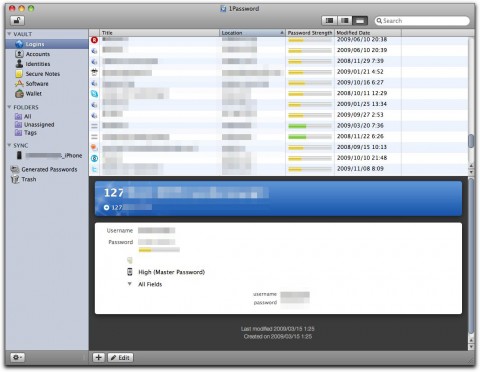Collapse the All Fields disclosure triangle
The height and width of the screenshot is (372, 480).
(x=130, y=284)
